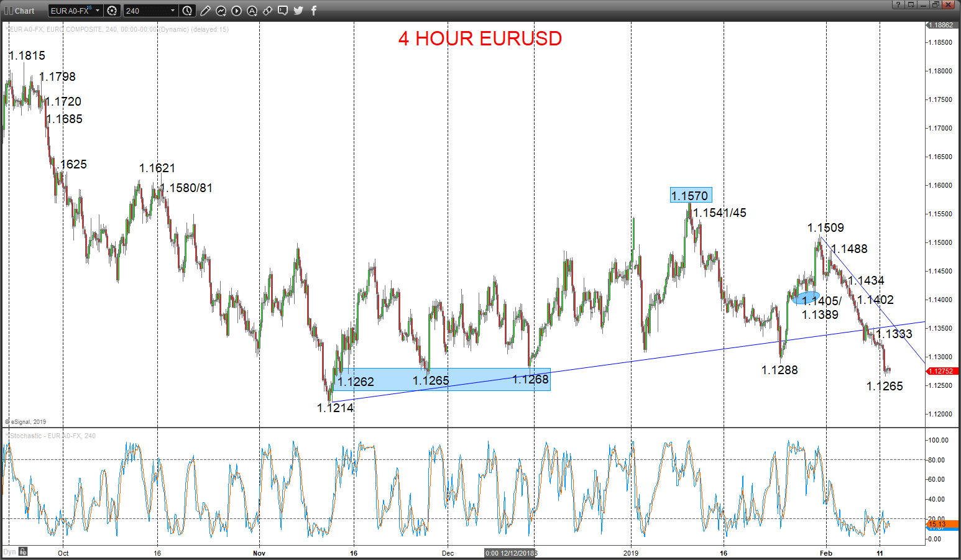Open the studies chart-line icon
This screenshot has height=560, width=961.
(221, 11)
